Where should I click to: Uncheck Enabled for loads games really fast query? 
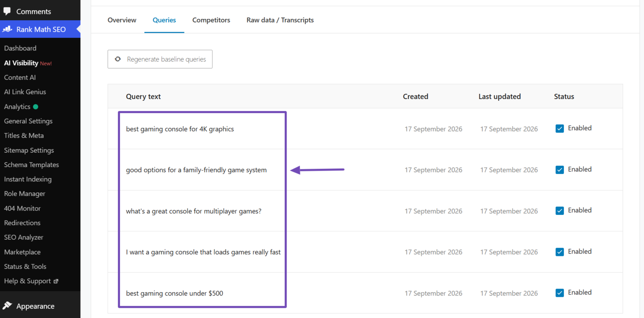(x=560, y=252)
